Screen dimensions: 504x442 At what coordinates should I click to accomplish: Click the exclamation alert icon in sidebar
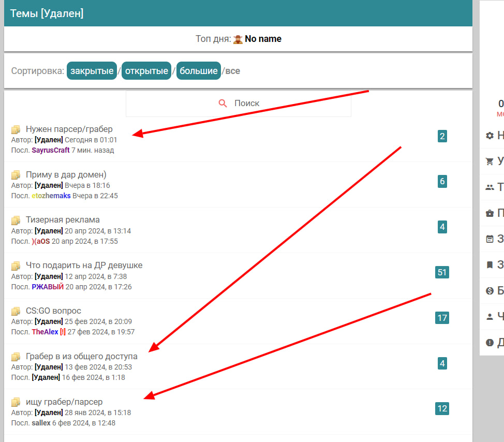[x=490, y=342]
